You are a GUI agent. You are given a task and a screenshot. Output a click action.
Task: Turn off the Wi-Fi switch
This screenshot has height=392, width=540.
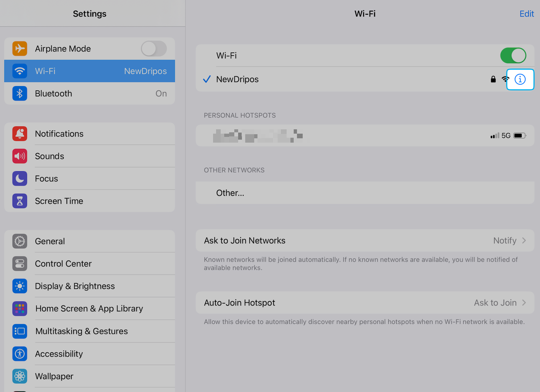click(x=513, y=56)
